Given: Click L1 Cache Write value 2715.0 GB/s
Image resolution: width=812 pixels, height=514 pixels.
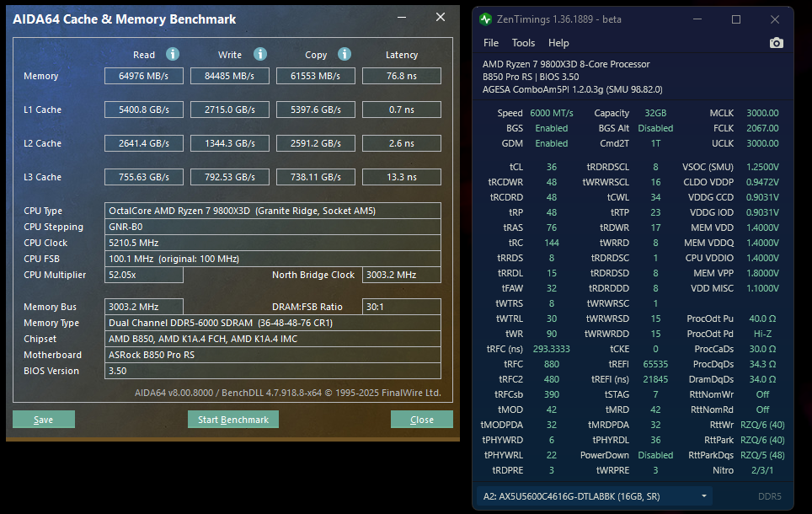Looking at the screenshot, I should tap(230, 110).
